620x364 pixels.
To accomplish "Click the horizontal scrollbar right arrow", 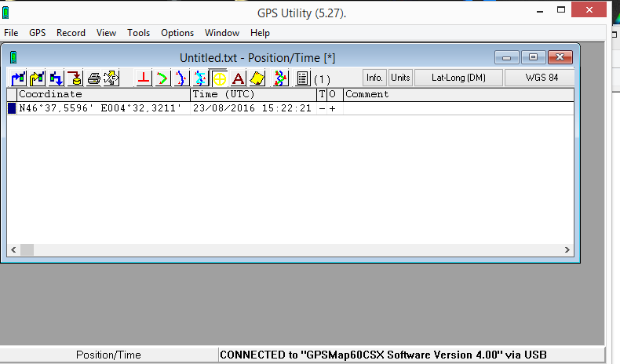I will (567, 249).
